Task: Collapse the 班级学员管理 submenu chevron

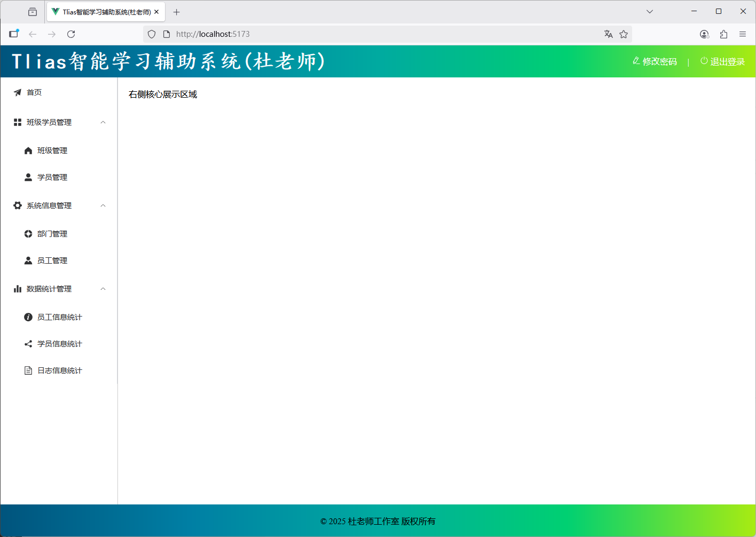Action: [103, 122]
